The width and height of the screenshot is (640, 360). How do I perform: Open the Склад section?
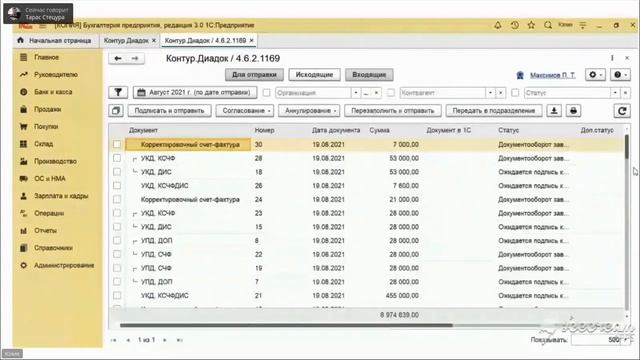(43, 144)
